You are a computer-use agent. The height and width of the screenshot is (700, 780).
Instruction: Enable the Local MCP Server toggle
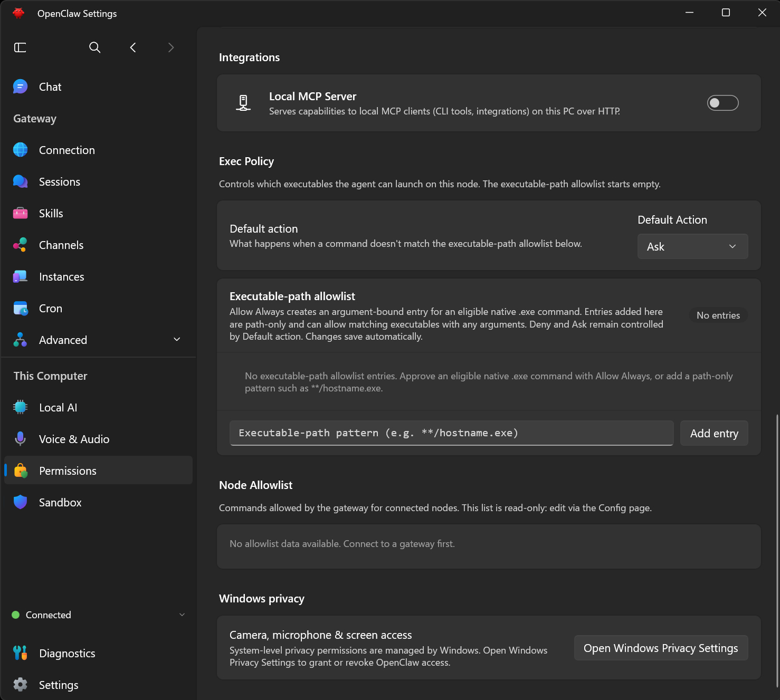point(722,103)
